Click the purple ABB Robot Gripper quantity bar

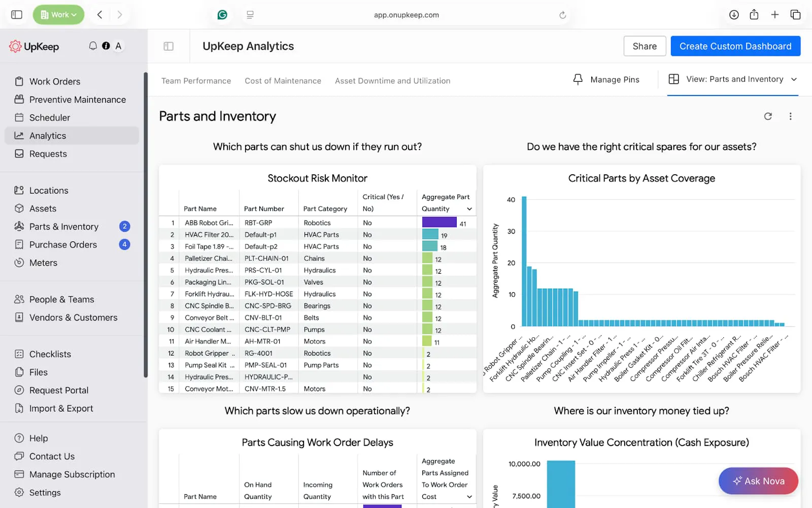[x=439, y=223]
